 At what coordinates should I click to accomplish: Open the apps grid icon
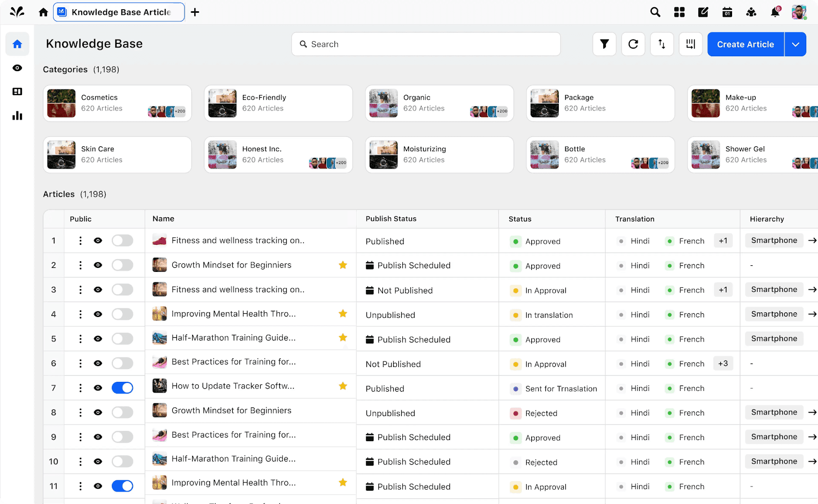[x=679, y=12]
